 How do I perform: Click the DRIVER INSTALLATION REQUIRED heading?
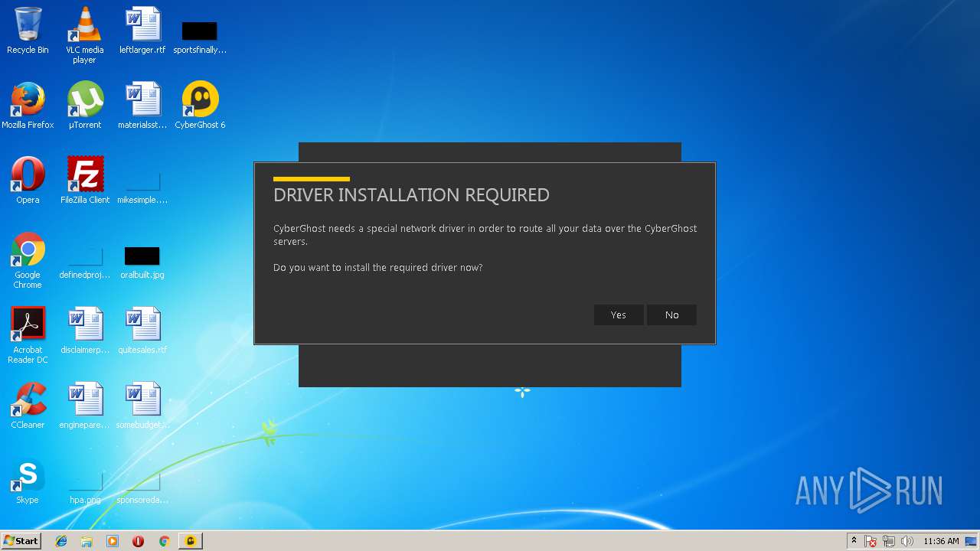[x=411, y=195]
